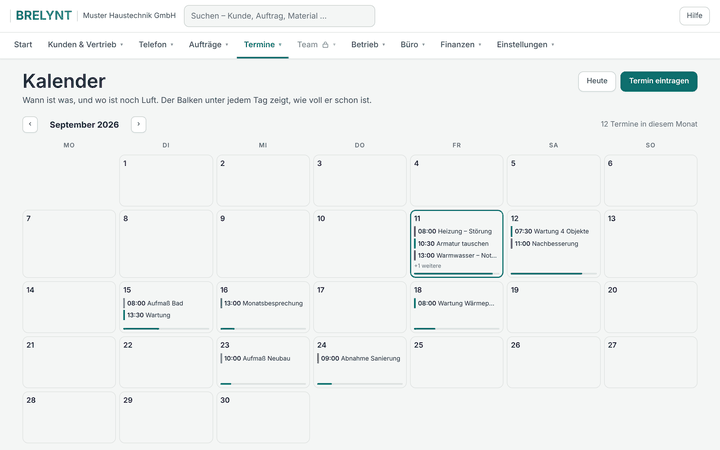The width and height of the screenshot is (720, 450).
Task: Open the 09:00 Abnahme Sanierung appointment
Action: pos(360,358)
